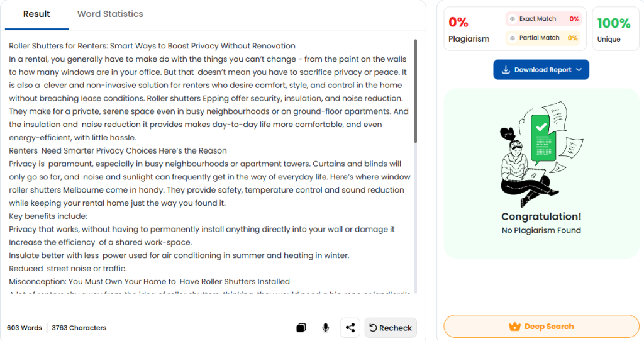
Task: Expand the Download Report chevron
Action: coord(579,70)
